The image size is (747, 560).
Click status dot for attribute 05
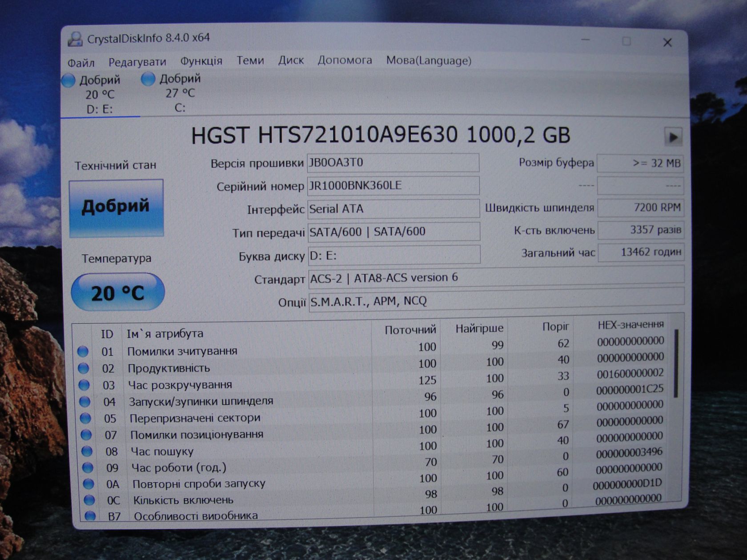pyautogui.click(x=85, y=418)
